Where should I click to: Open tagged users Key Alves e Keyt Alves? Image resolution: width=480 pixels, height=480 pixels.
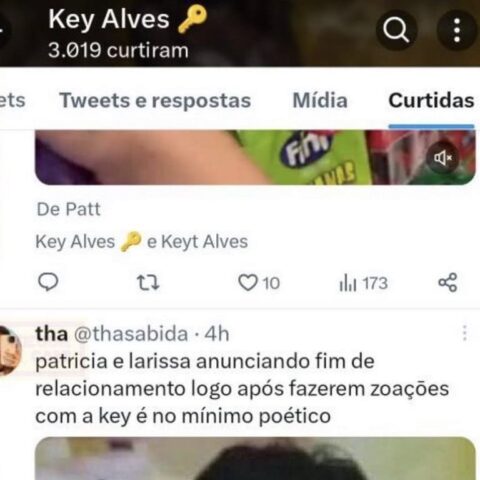tap(142, 242)
